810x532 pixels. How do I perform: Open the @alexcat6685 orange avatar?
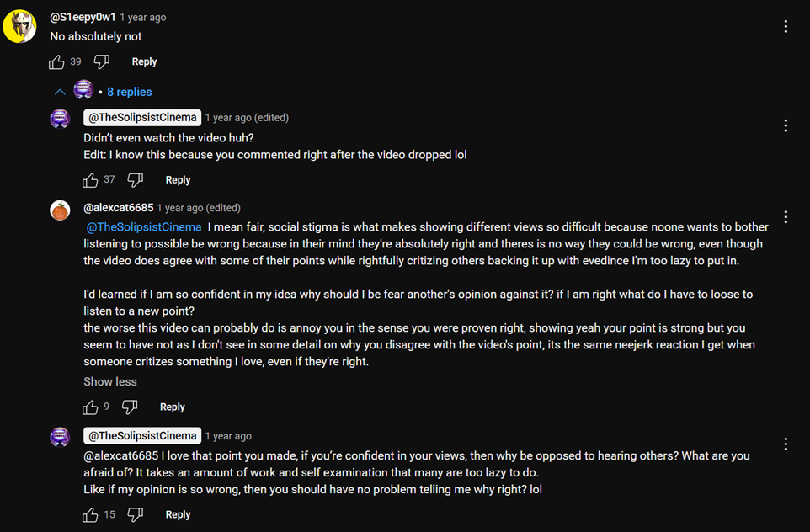point(60,210)
